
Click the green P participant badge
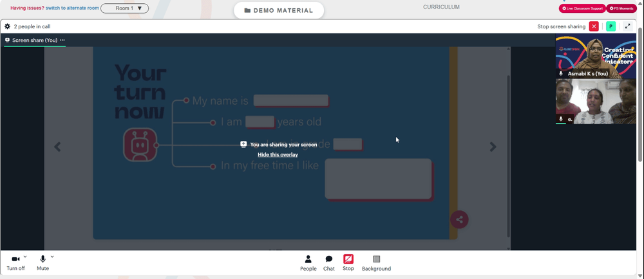[x=611, y=26]
